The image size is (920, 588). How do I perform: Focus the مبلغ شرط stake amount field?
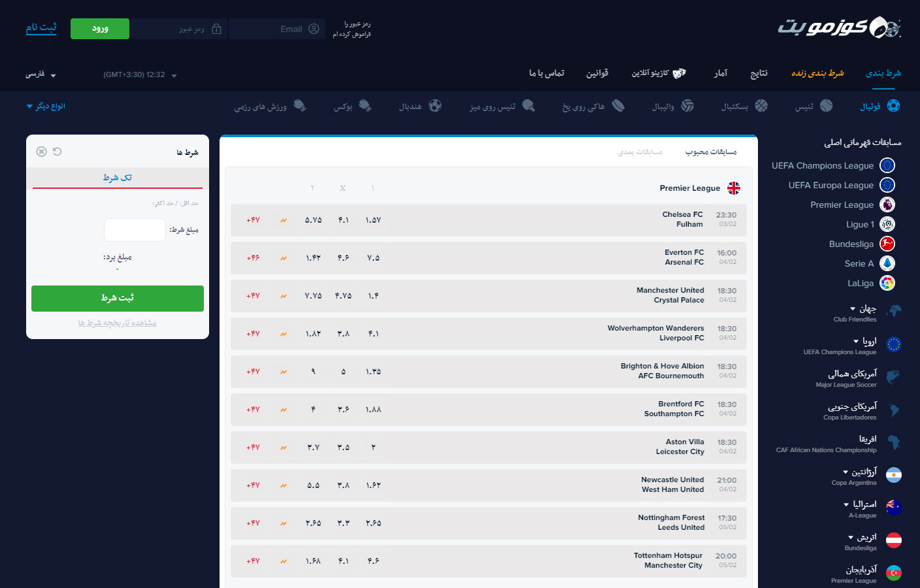135,230
